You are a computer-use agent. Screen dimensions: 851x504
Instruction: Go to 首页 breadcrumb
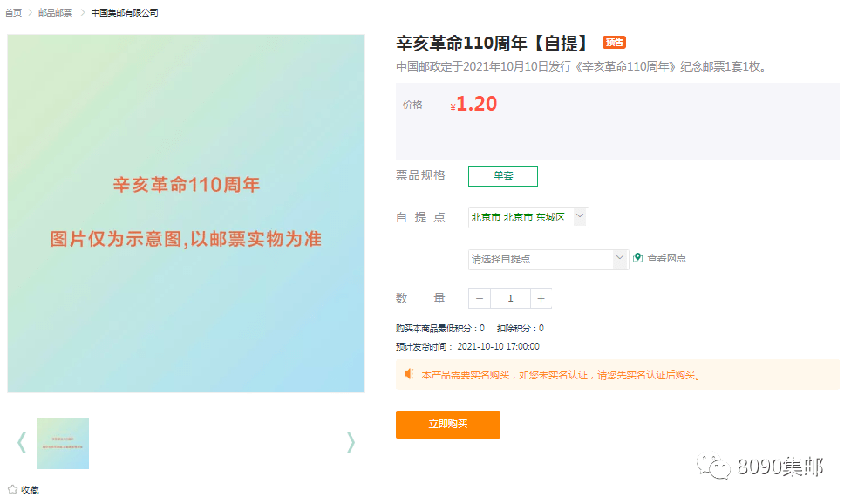coord(14,13)
